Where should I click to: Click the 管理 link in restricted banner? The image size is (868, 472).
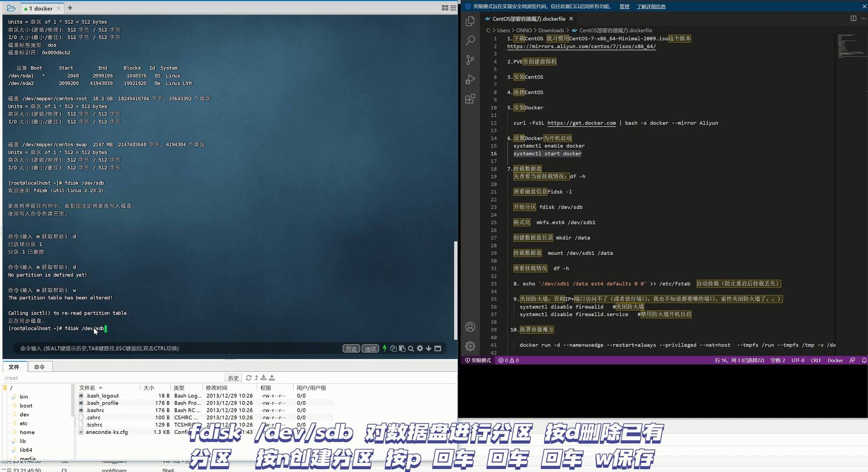click(x=624, y=6)
